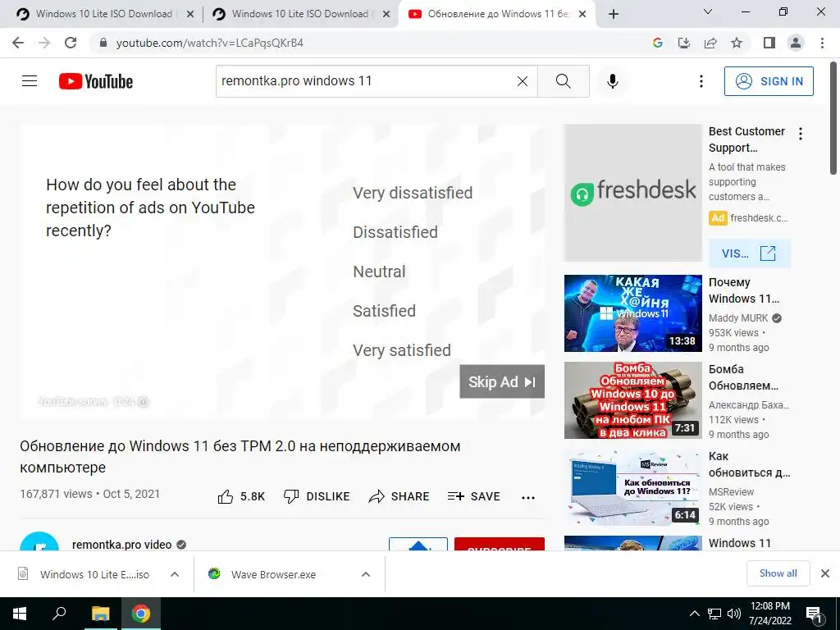840x630 pixels.
Task: Open freshdesk ad options menu
Action: (x=801, y=134)
